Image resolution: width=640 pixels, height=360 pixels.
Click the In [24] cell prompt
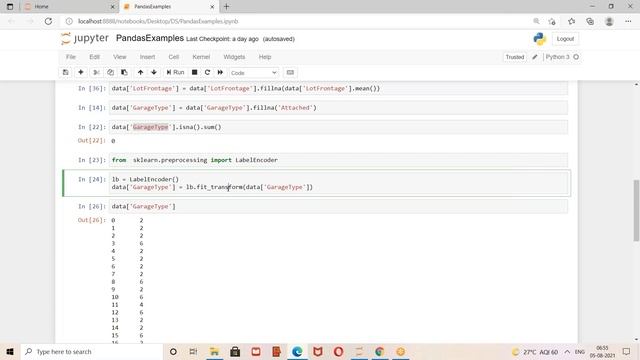[x=91, y=179]
